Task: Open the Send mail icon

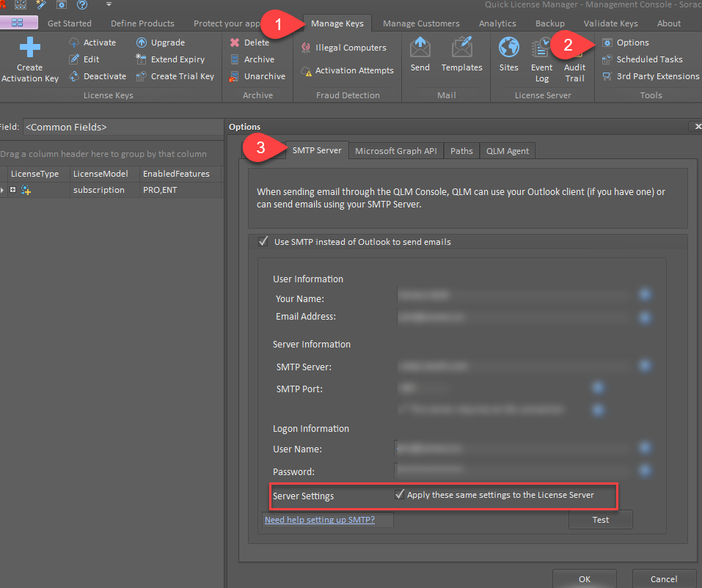Action: tap(420, 48)
